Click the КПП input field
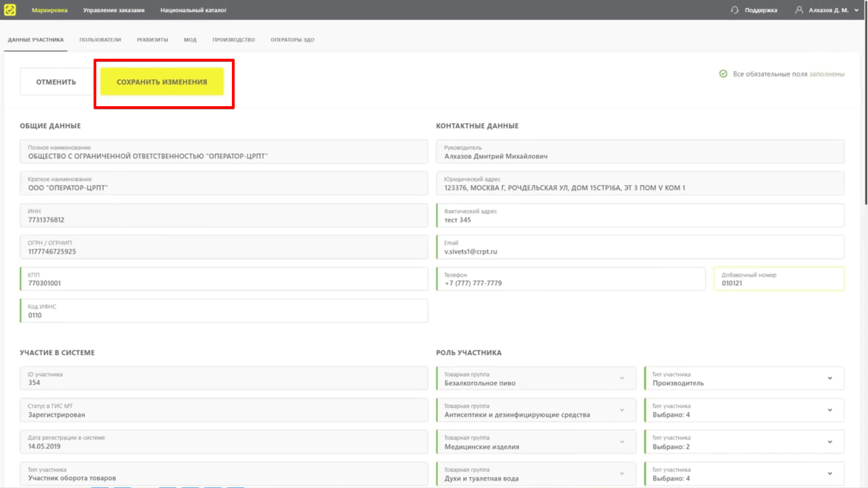 tap(224, 279)
